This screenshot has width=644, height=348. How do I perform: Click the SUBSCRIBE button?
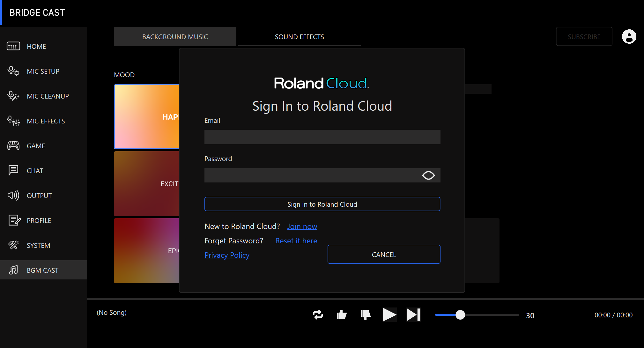(x=584, y=36)
